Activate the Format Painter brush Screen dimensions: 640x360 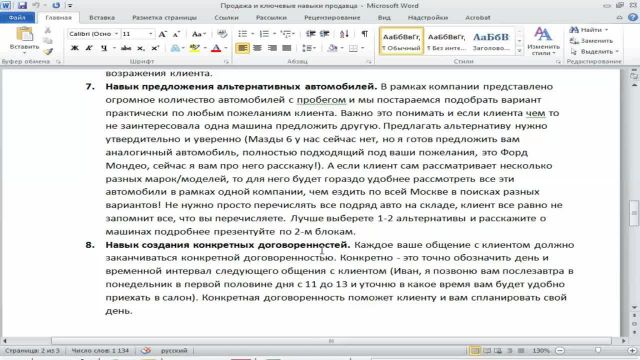[48, 51]
